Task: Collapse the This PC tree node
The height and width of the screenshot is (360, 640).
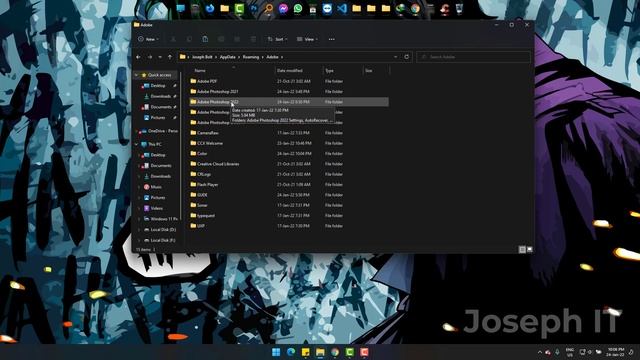Action: tap(136, 144)
